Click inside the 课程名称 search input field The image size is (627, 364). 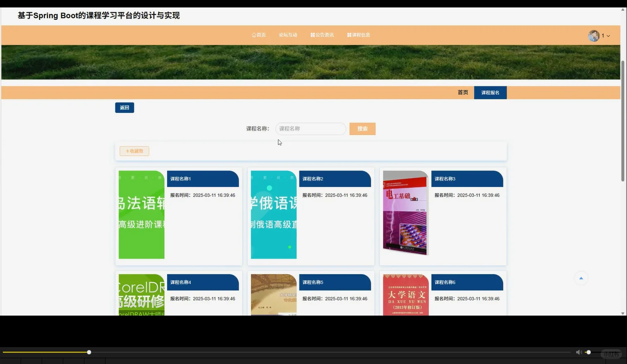pyautogui.click(x=310, y=129)
